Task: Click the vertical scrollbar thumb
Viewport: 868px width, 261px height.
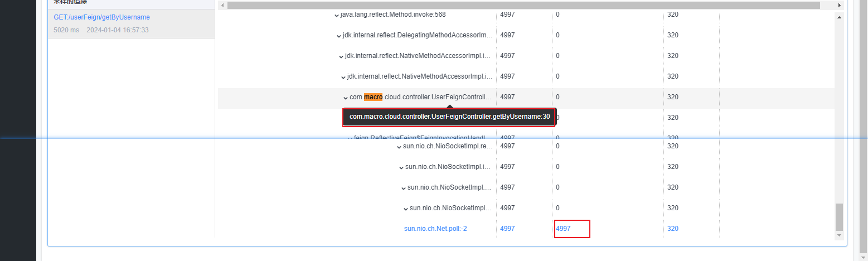Action: [x=839, y=216]
